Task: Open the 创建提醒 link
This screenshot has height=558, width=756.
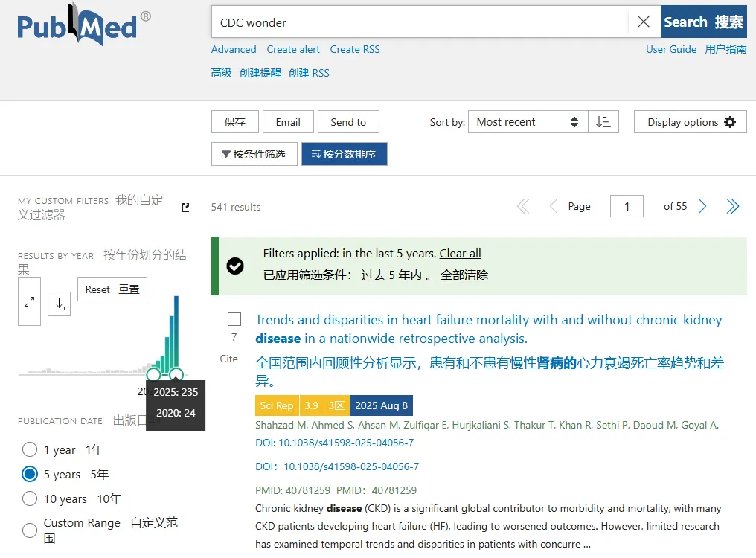Action: pos(260,73)
